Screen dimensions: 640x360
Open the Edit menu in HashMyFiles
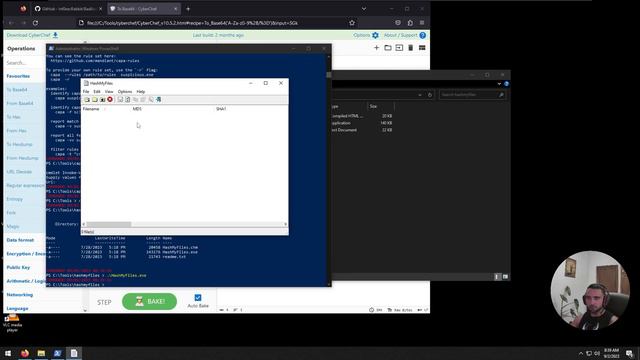97,92
